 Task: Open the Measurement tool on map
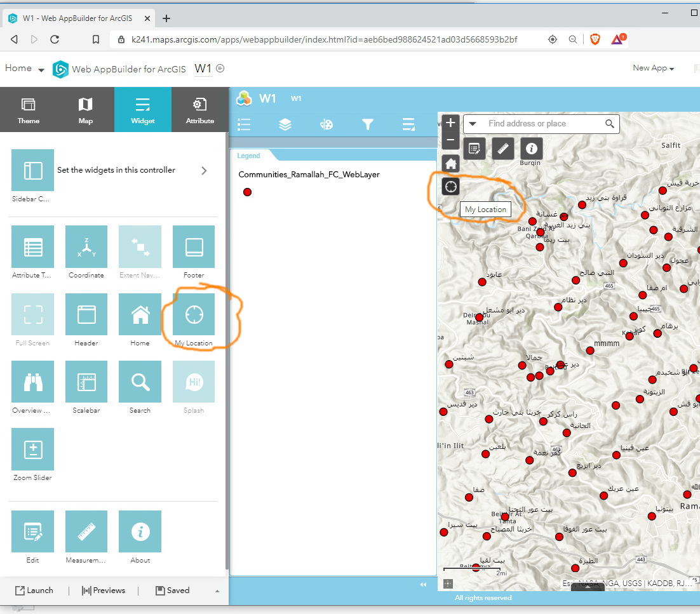coord(502,148)
